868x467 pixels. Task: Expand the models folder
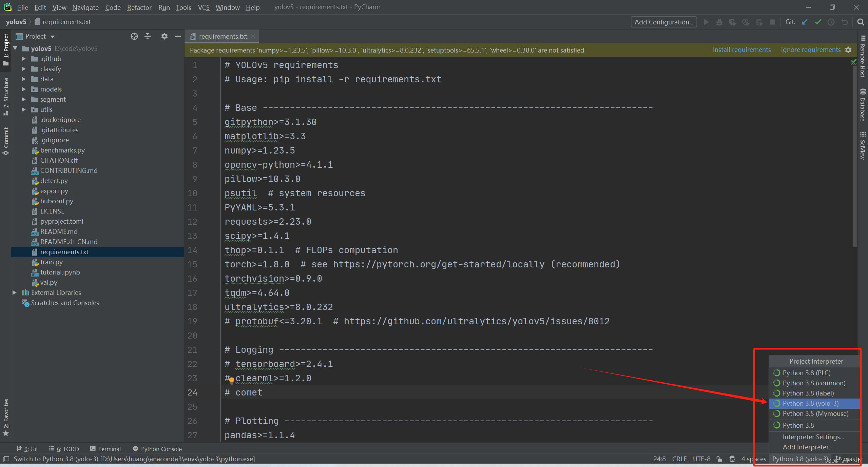pyautogui.click(x=23, y=89)
